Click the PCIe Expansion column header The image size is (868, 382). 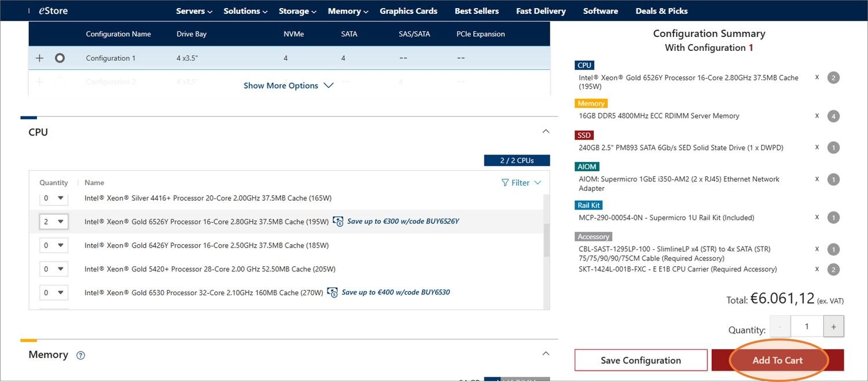480,34
